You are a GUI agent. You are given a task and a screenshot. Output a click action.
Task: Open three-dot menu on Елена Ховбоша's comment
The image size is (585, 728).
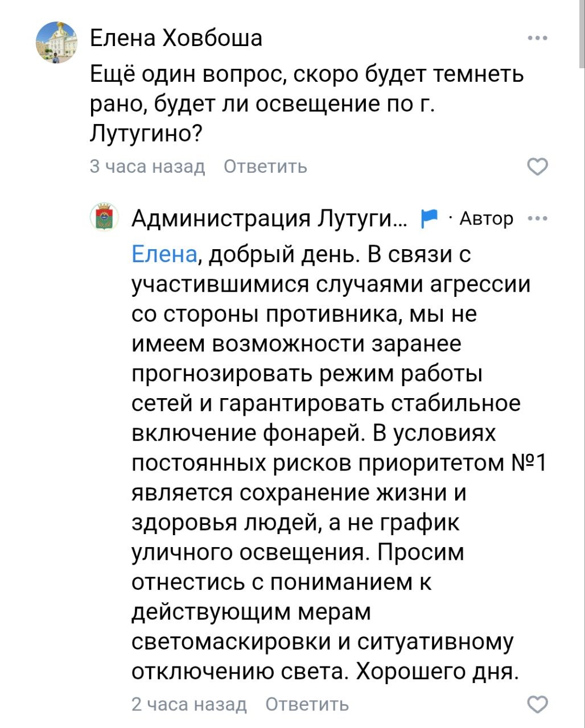[538, 39]
